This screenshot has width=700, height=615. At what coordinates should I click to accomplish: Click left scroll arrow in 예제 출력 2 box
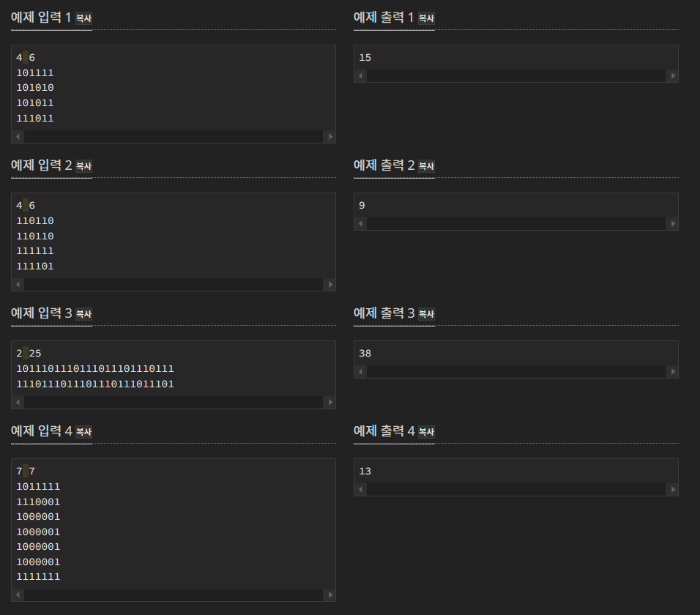click(361, 223)
